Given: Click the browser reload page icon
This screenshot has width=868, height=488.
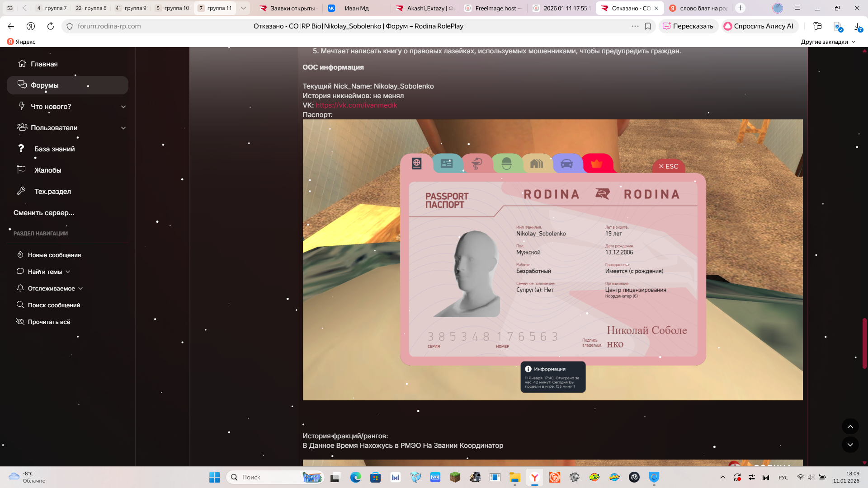Looking at the screenshot, I should 51,26.
